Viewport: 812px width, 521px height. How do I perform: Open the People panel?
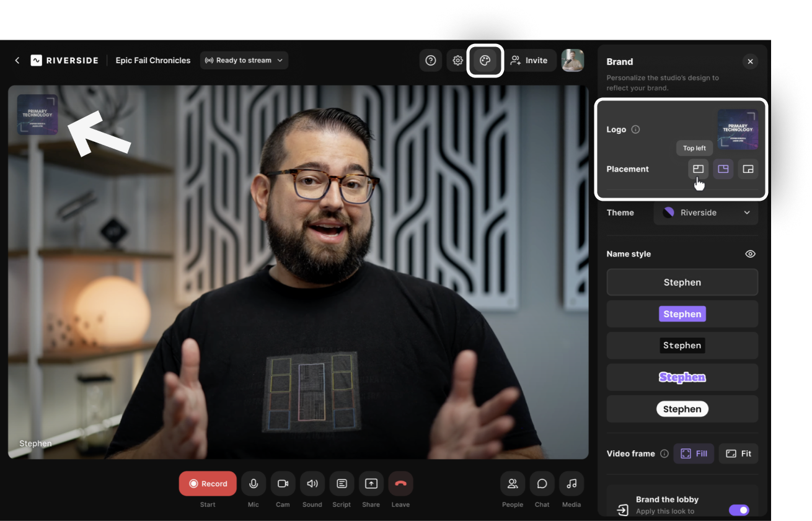(513, 484)
